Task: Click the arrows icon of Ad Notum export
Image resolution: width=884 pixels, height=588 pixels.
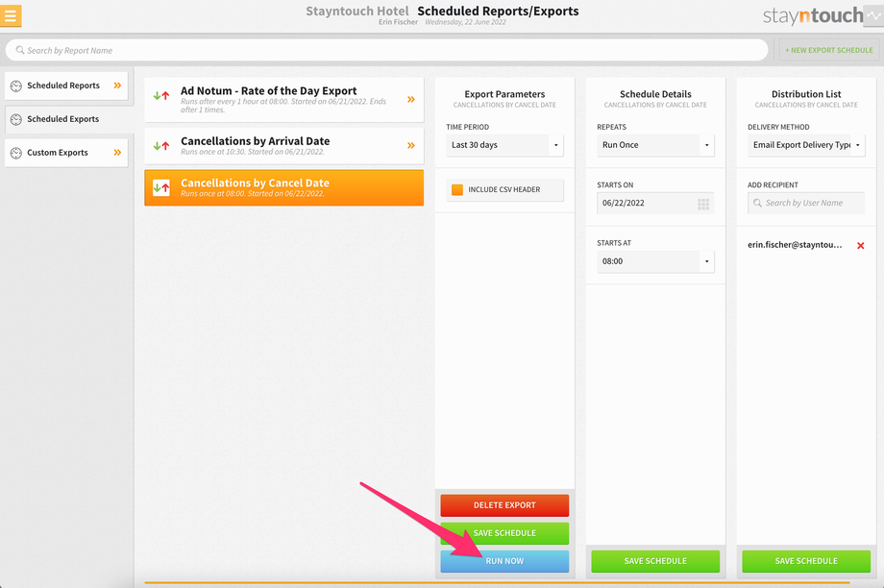Action: [x=161, y=96]
